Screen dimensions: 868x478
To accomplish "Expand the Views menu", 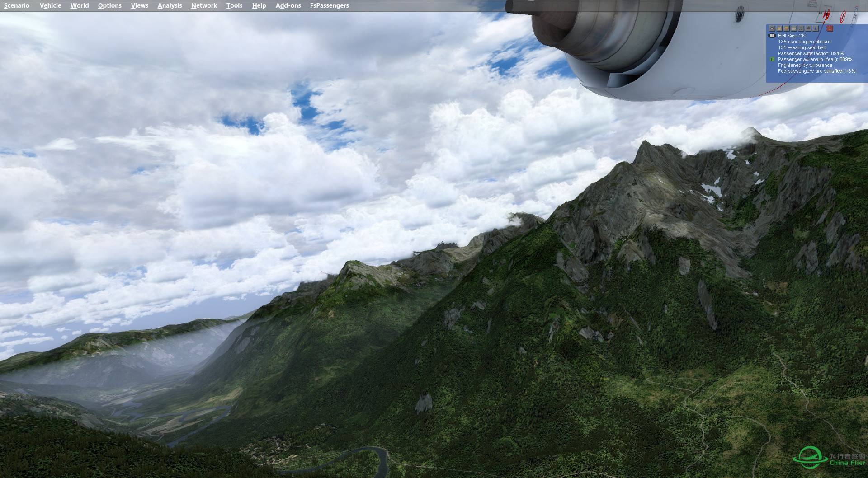I will pyautogui.click(x=139, y=5).
